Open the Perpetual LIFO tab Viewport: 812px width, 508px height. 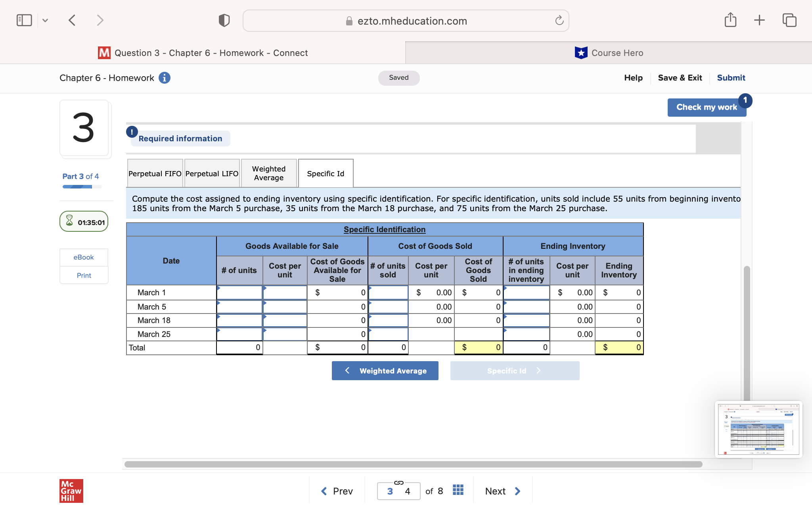[212, 173]
